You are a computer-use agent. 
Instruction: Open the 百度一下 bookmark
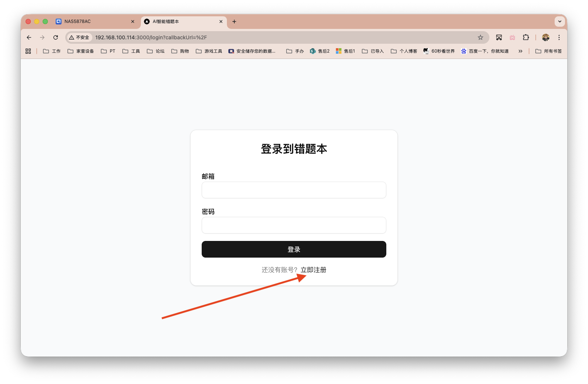point(485,51)
